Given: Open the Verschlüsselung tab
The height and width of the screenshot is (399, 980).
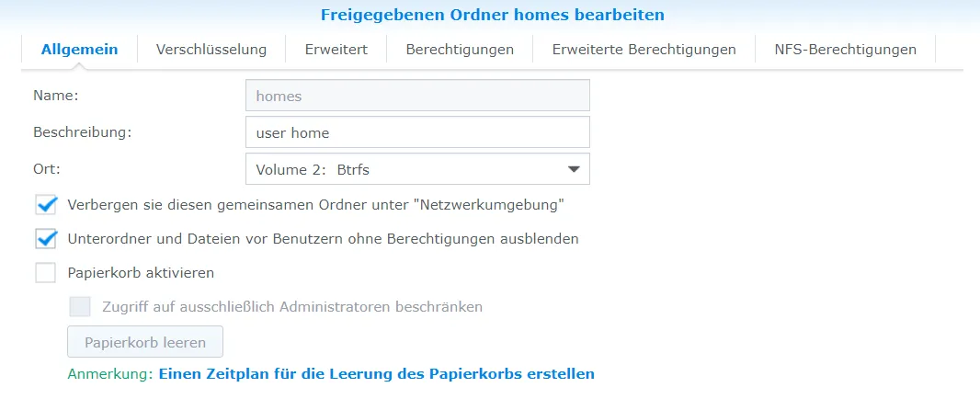Looking at the screenshot, I should (x=211, y=50).
